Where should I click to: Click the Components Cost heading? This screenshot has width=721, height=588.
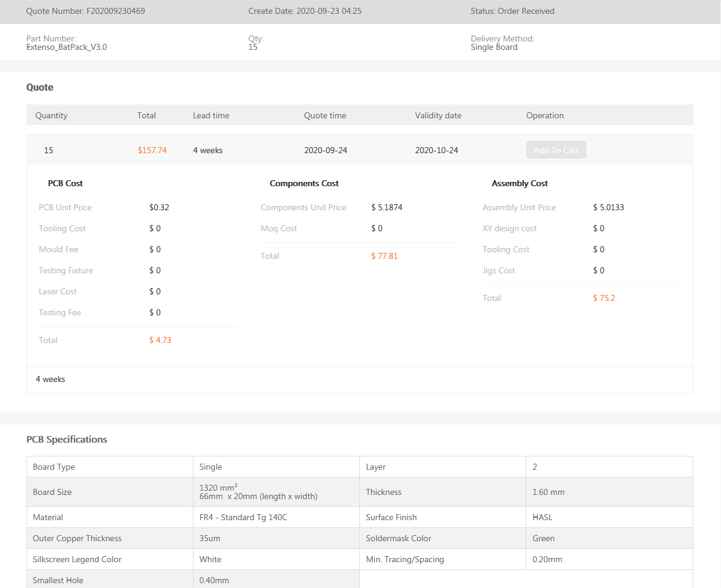304,183
